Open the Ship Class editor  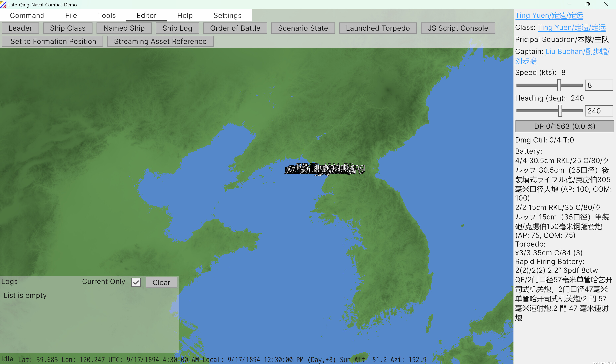[x=67, y=28]
